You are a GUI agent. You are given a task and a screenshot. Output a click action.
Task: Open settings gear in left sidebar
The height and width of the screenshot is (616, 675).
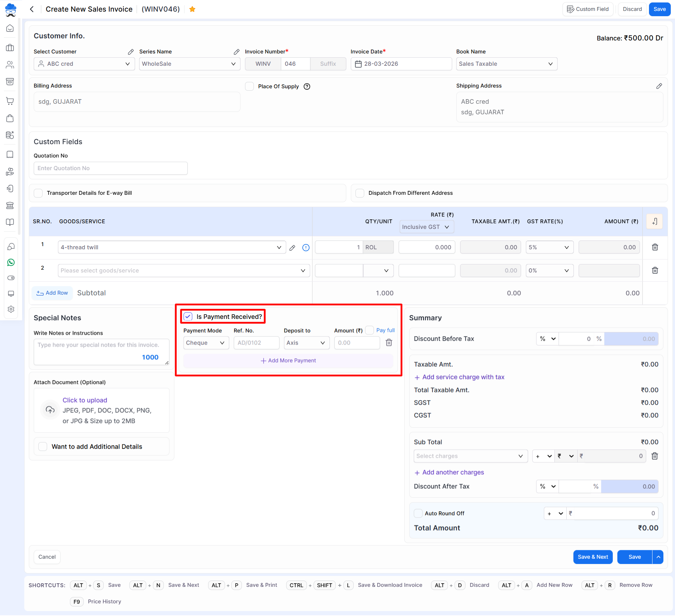tap(11, 309)
